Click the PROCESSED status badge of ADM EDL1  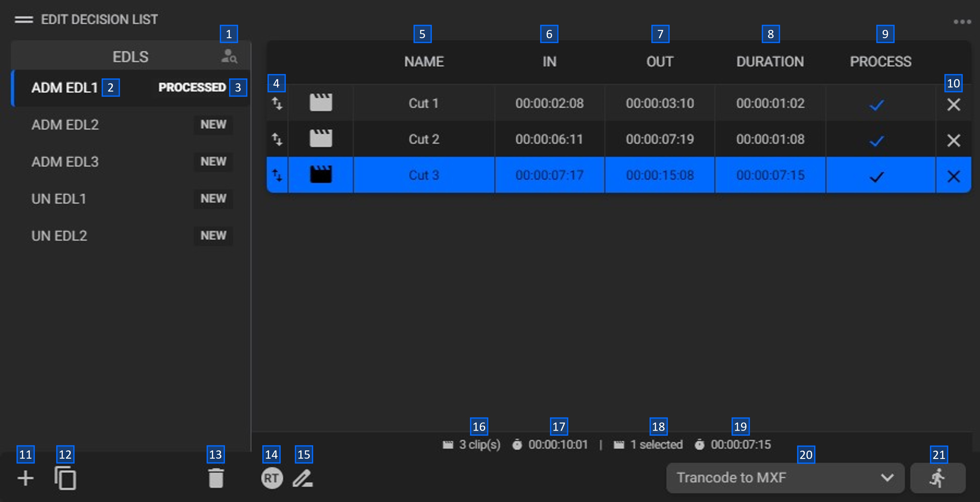[192, 87]
